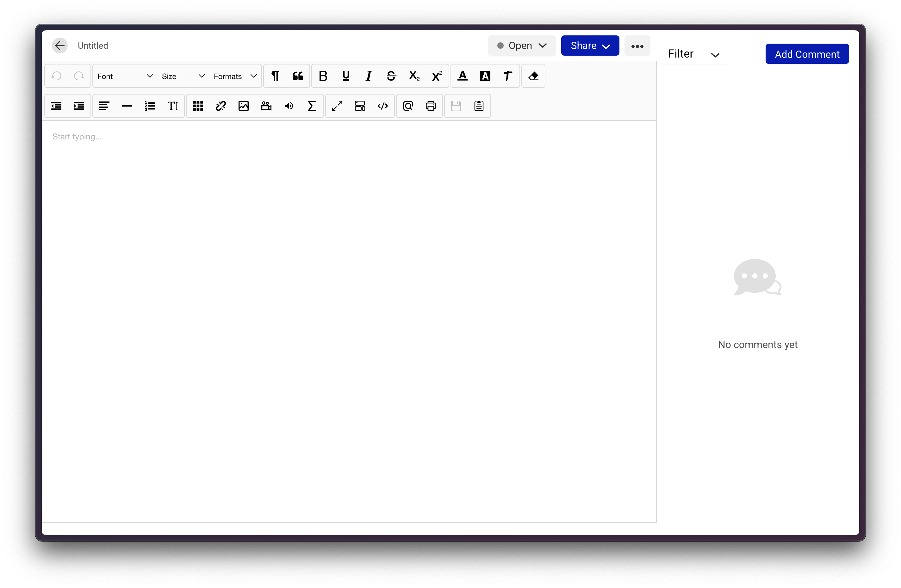Clear formatting with the eraser icon
This screenshot has width=901, height=588.
point(533,76)
